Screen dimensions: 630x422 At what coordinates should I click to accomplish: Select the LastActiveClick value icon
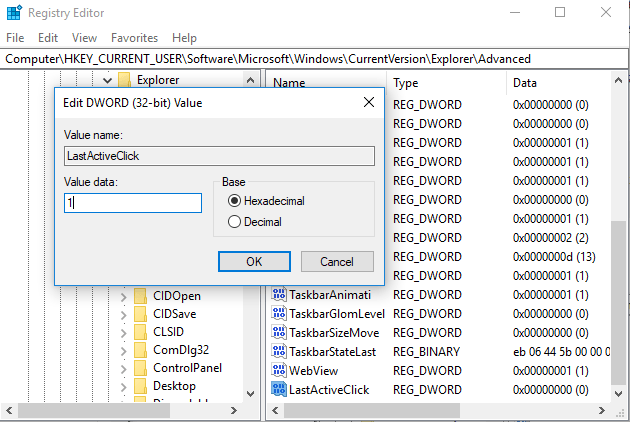(x=279, y=389)
